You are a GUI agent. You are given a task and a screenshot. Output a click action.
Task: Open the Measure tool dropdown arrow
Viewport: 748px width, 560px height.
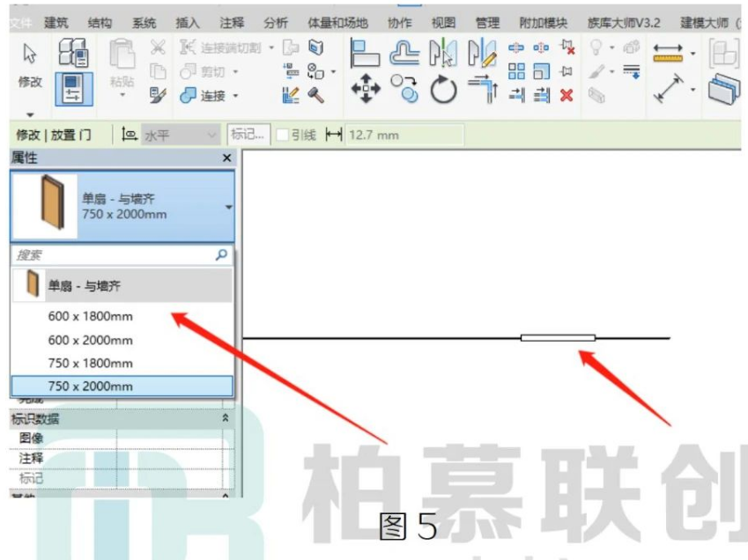(x=692, y=54)
